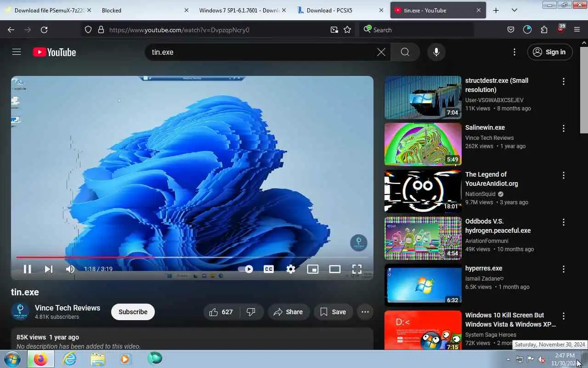Play The Legend of YouAreAnIdiot.org thumbnail
The height and width of the screenshot is (368, 588).
coord(423,191)
